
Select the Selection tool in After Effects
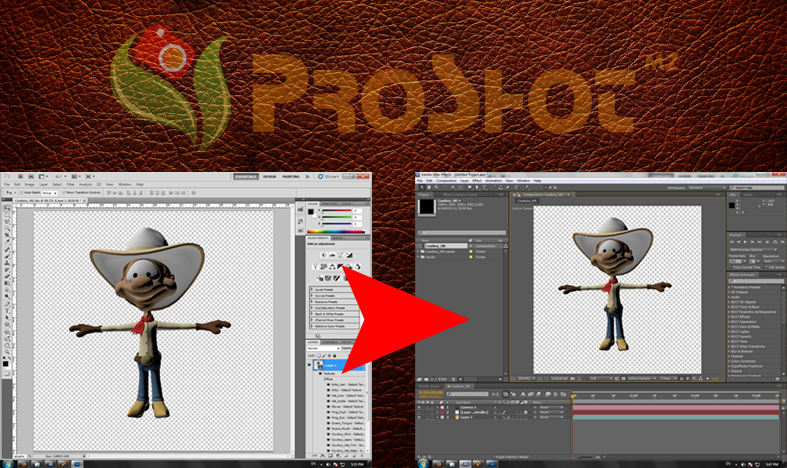click(422, 187)
